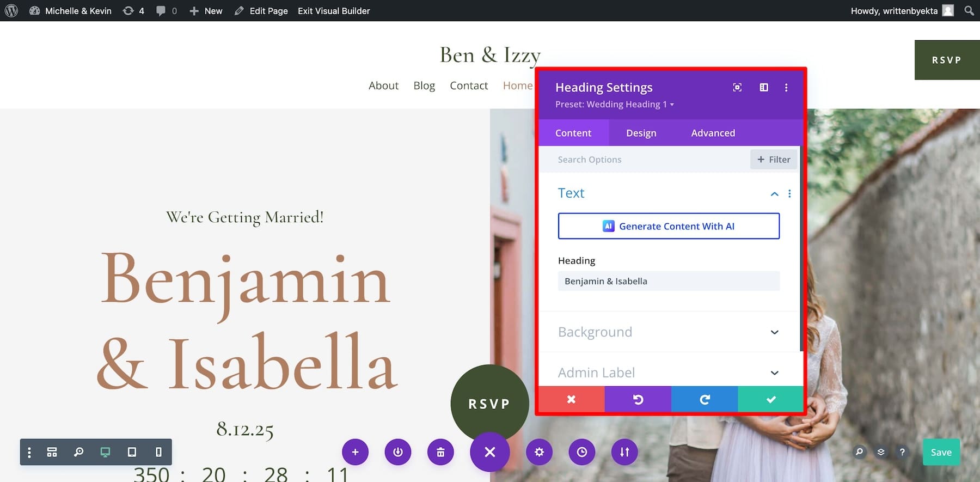Expand the Background section
Image resolution: width=980 pixels, height=482 pixels.
coord(669,332)
